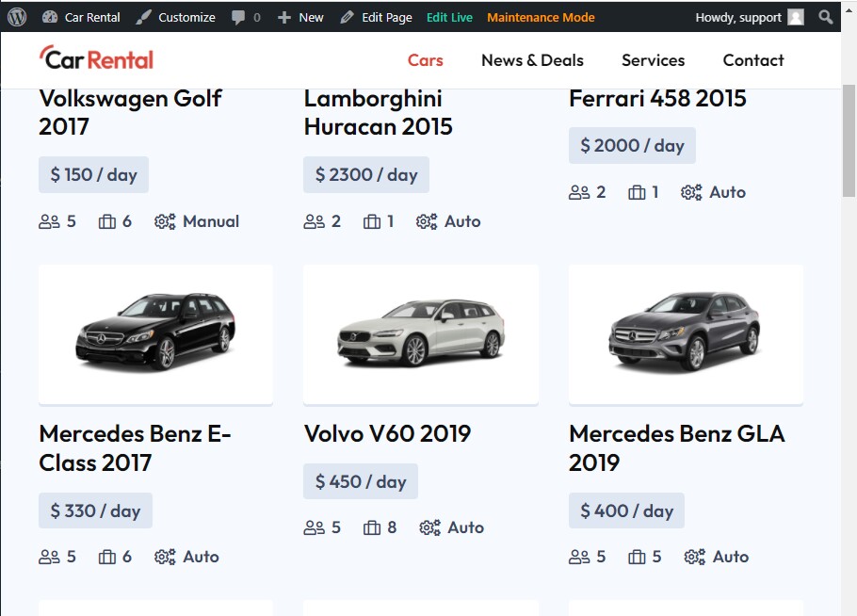
Task: Open the Customize paintbrush icon
Action: [143, 16]
